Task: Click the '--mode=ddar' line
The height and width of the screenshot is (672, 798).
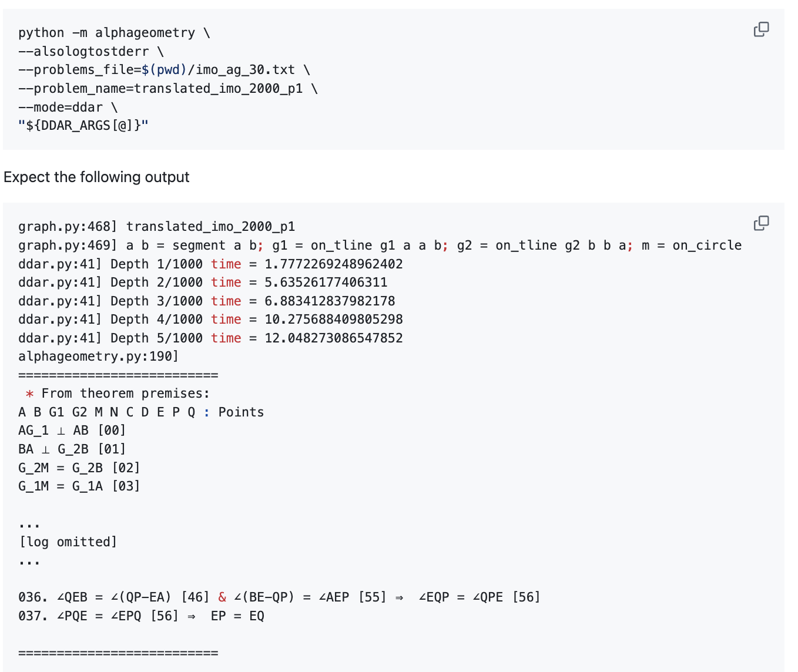Action: coord(68,107)
